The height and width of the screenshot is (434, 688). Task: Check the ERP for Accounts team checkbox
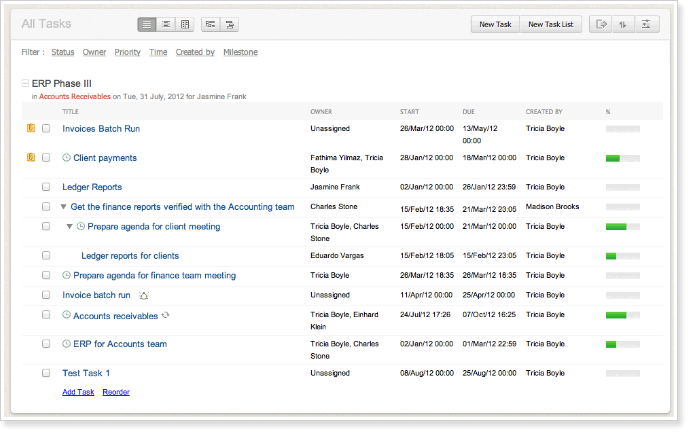coord(46,344)
